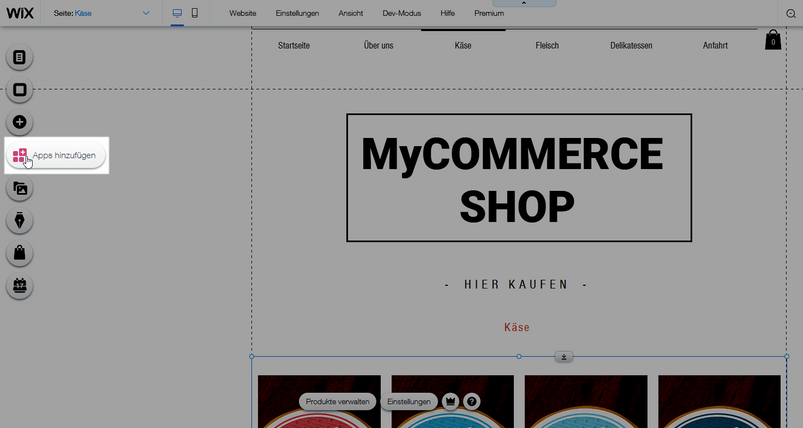The width and height of the screenshot is (803, 428).
Task: Open the store shopping bag sidebar icon
Action: pos(19,253)
